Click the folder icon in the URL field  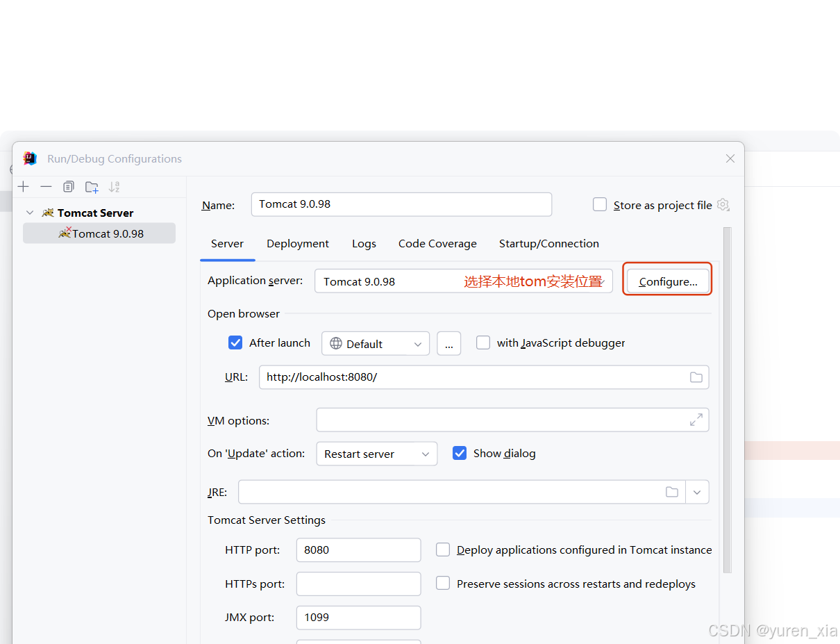coord(696,377)
